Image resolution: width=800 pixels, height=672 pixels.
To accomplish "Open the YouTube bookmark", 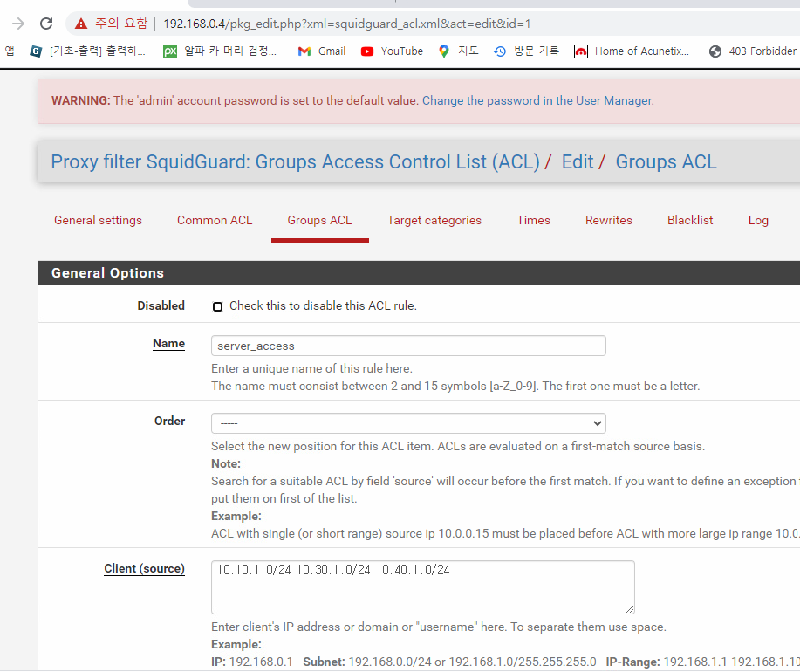I will tap(392, 51).
